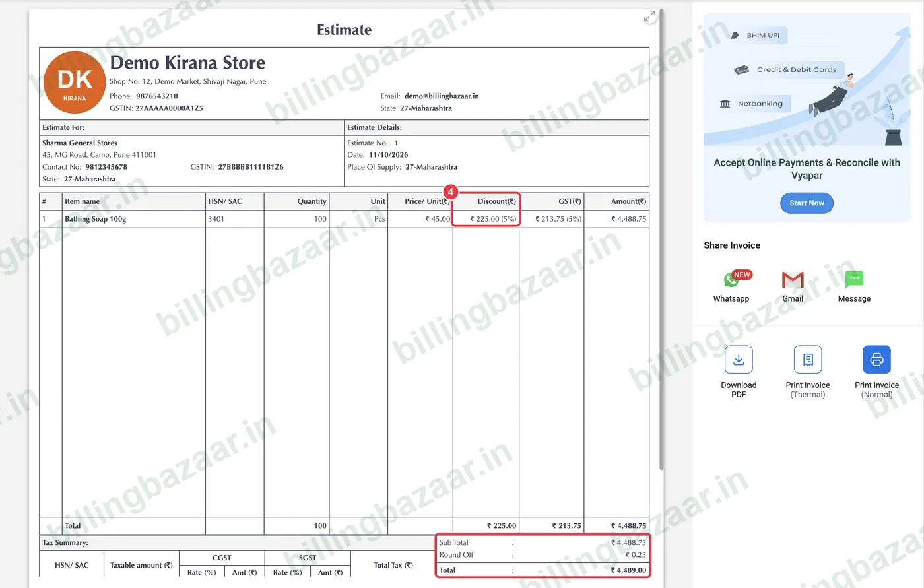Click the Accept Online Payments banner text
The width and height of the screenshot is (924, 588).
(807, 169)
